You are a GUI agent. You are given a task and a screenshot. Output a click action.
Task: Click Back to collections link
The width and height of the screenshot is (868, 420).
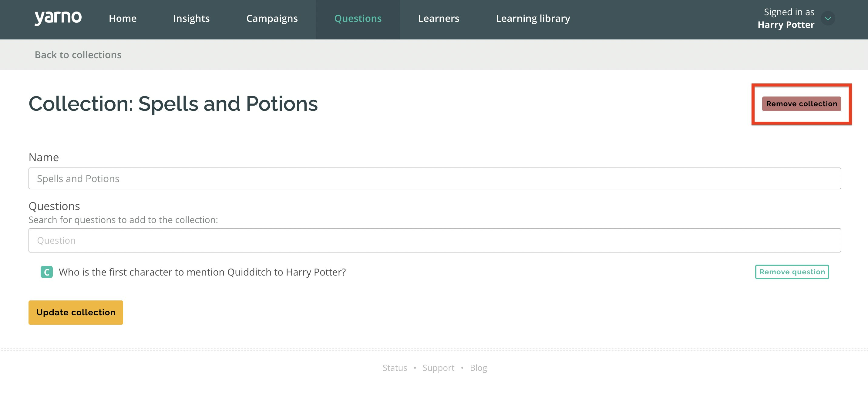coord(78,55)
